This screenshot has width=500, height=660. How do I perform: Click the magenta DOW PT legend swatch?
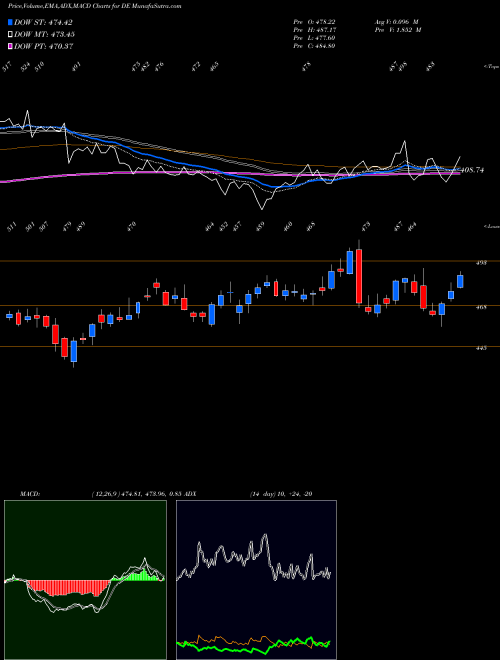(x=10, y=46)
